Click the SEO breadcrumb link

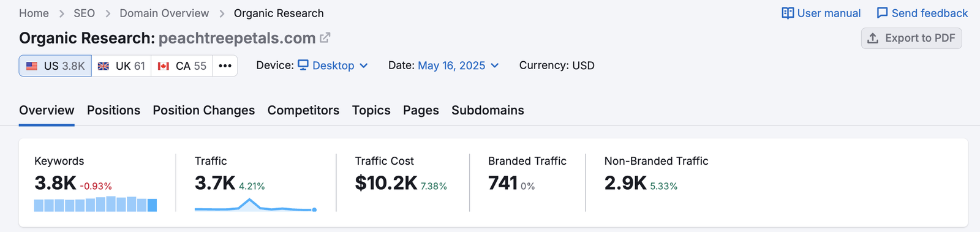(x=84, y=13)
